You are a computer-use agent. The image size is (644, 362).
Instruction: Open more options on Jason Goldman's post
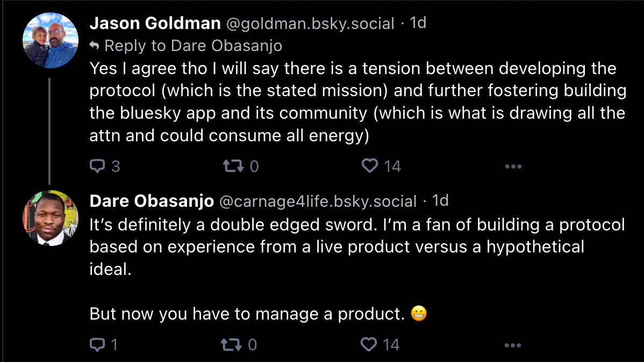tap(513, 166)
